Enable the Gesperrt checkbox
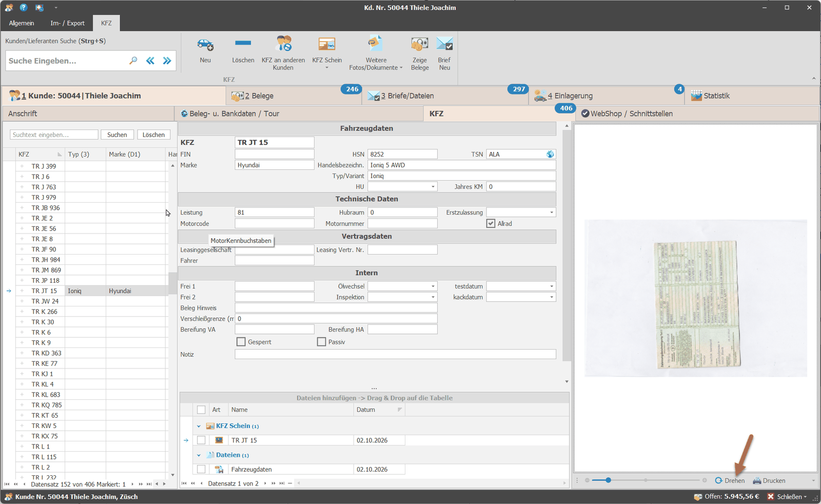The width and height of the screenshot is (821, 504). click(241, 342)
